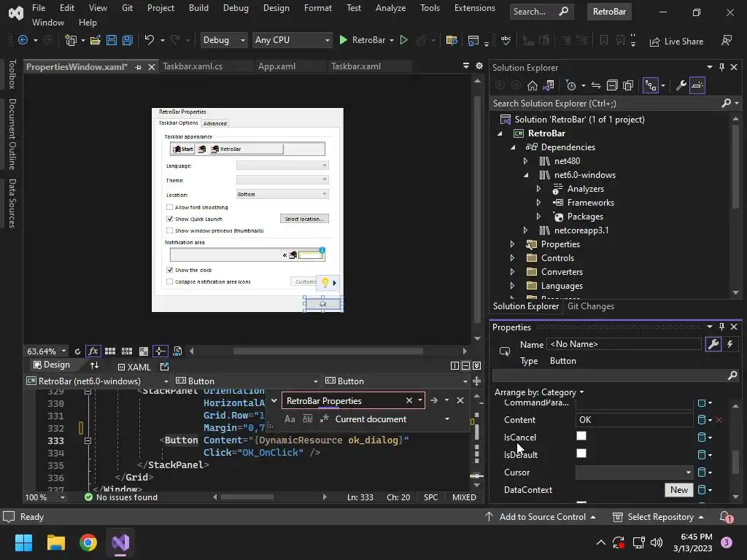Open the Solution Explorer wrench properties icon
747x560 pixels.
click(681, 86)
